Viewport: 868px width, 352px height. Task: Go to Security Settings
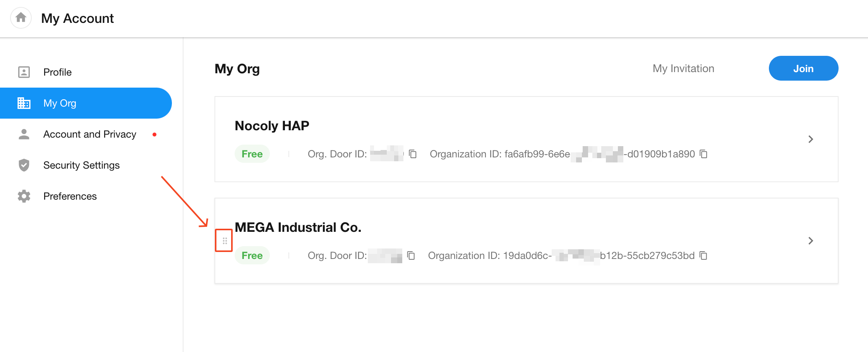pyautogui.click(x=81, y=165)
